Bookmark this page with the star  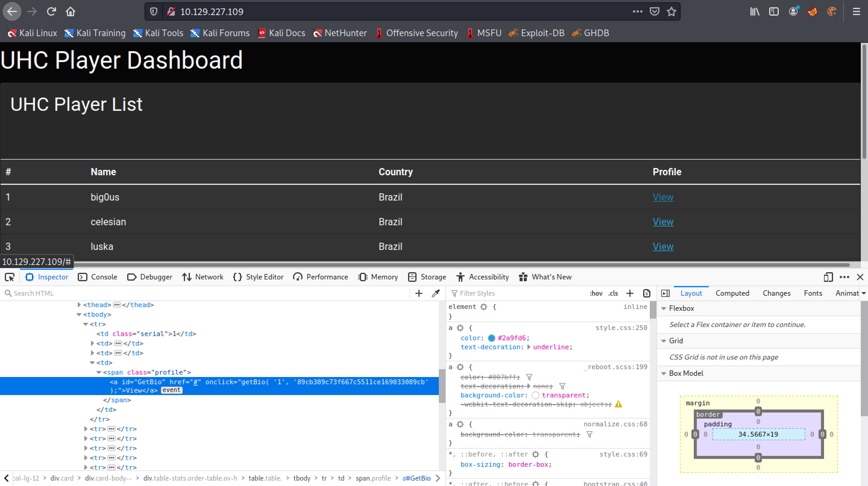pyautogui.click(x=671, y=12)
